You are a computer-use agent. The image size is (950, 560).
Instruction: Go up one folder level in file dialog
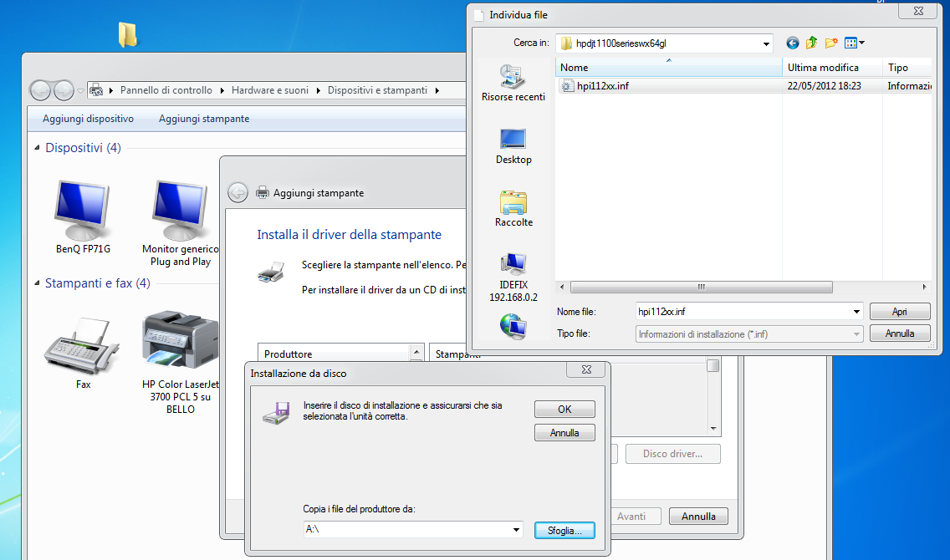pos(811,43)
